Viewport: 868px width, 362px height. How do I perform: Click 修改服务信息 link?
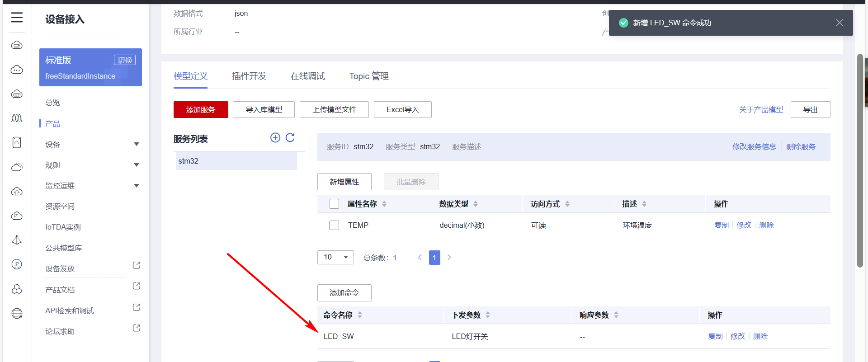pos(754,147)
